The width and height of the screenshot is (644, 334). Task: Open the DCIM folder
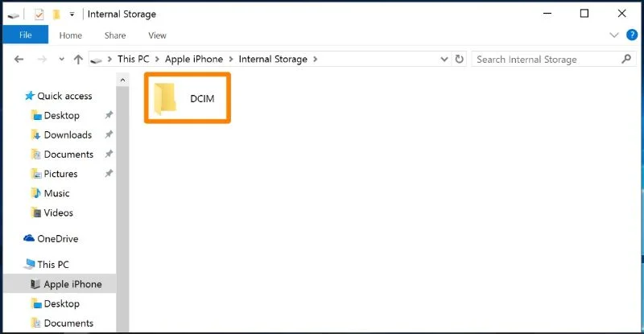tap(188, 97)
